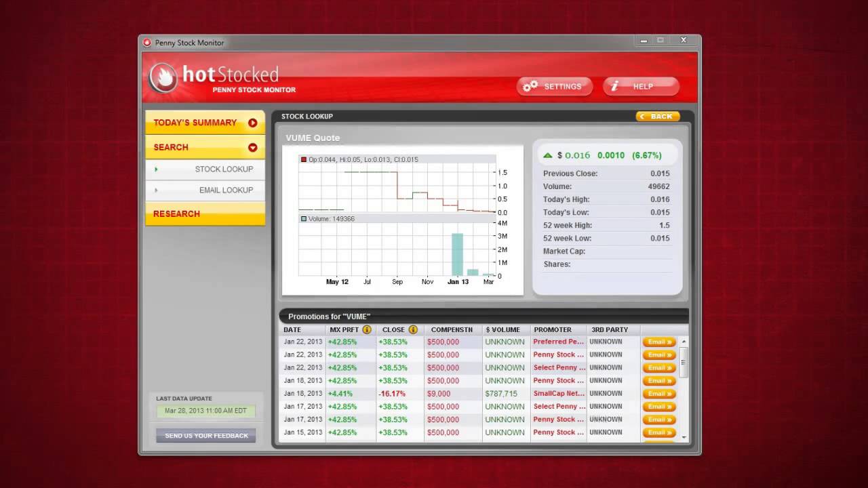The width and height of the screenshot is (868, 488).
Task: Click the green up-arrow price indicator
Action: point(548,155)
